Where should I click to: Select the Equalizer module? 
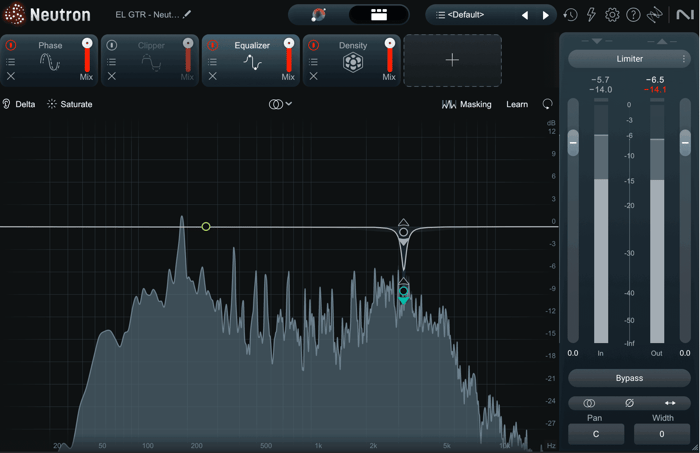(252, 62)
